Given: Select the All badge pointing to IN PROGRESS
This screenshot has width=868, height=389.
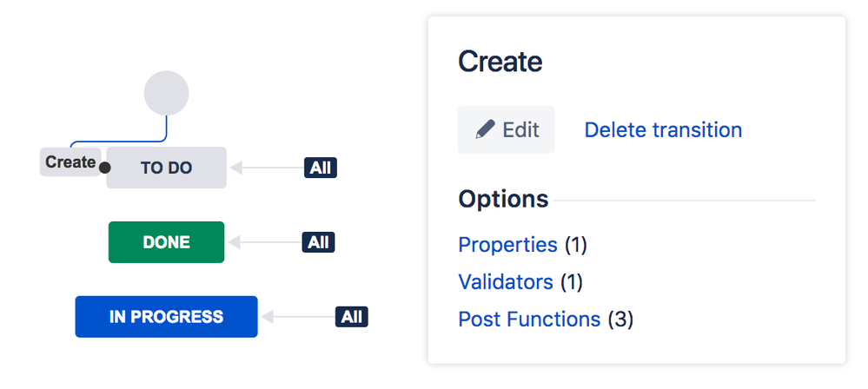Looking at the screenshot, I should (x=352, y=317).
